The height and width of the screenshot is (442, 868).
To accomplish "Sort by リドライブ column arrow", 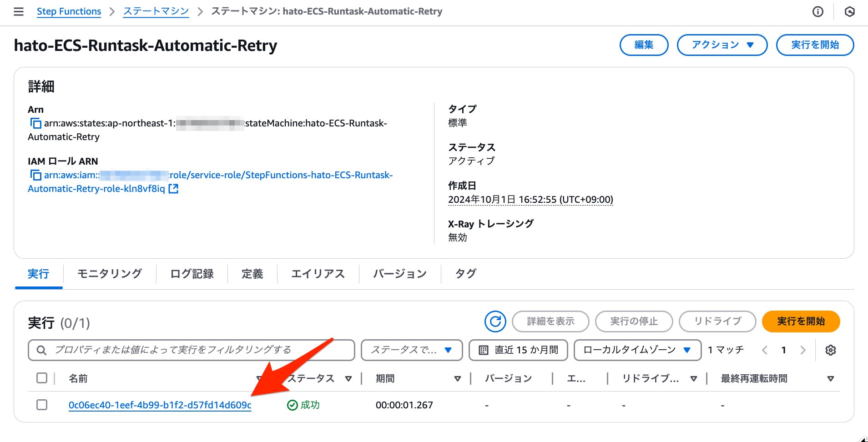I will click(694, 379).
